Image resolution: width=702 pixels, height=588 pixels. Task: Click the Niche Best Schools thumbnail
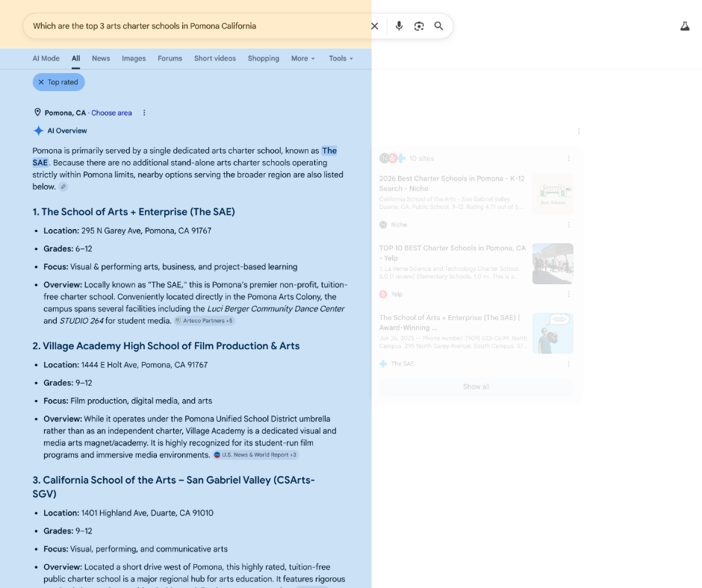coord(553,194)
